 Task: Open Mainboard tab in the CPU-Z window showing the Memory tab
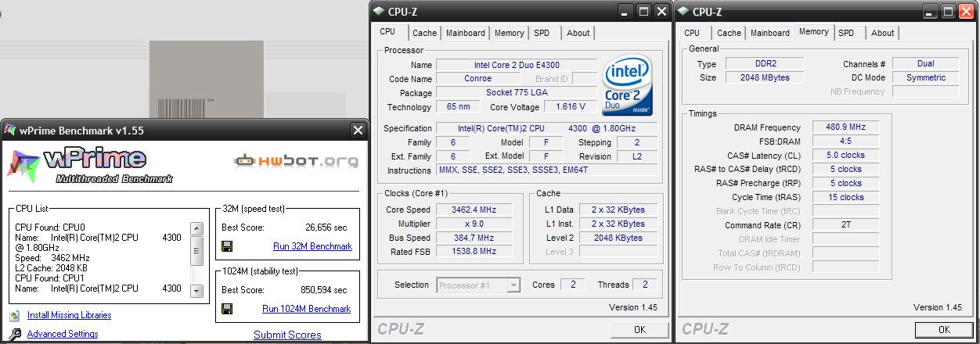click(770, 33)
